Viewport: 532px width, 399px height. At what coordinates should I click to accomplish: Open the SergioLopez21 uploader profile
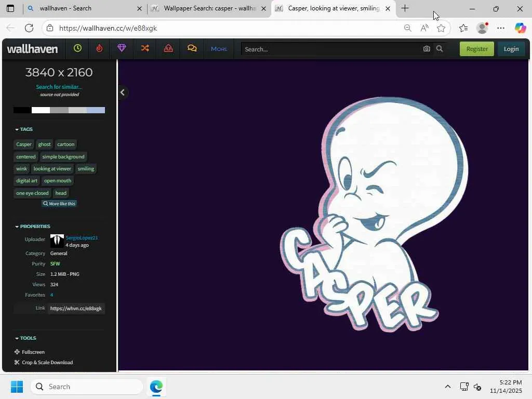click(x=82, y=237)
